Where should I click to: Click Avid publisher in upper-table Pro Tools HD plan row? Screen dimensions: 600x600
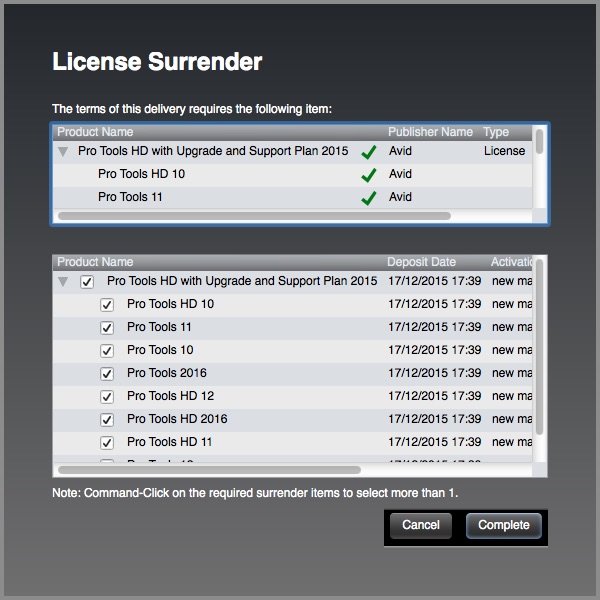400,151
